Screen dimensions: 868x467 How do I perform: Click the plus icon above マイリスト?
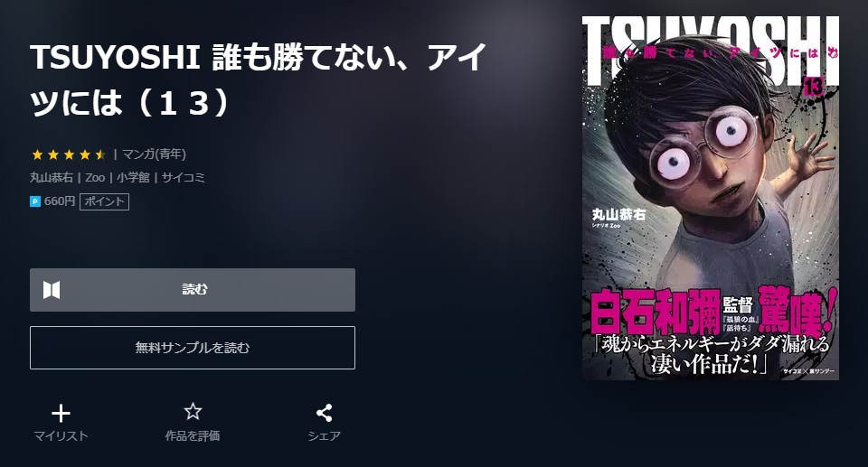61,414
